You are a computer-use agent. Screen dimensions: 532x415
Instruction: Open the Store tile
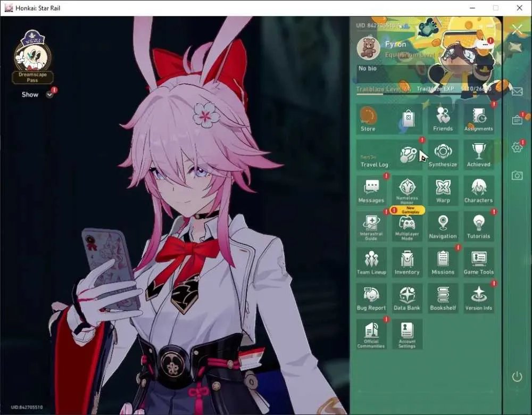tap(389, 119)
